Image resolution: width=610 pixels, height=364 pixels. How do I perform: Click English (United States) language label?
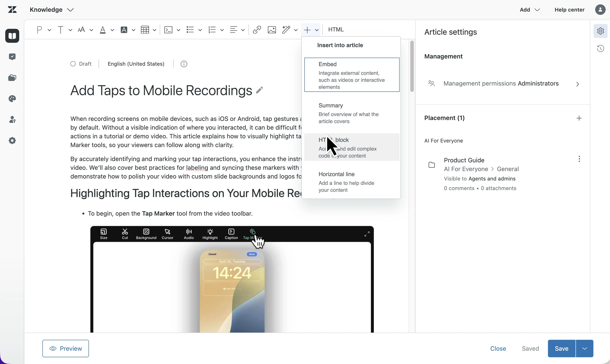pyautogui.click(x=136, y=64)
